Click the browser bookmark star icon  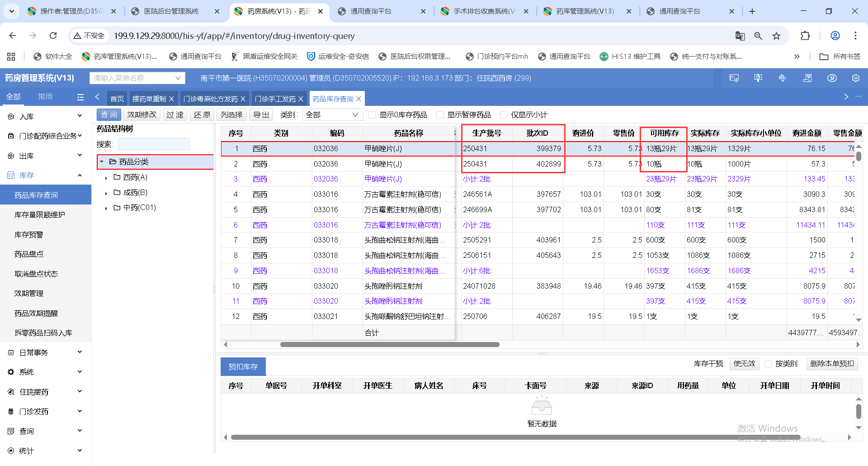[776, 36]
